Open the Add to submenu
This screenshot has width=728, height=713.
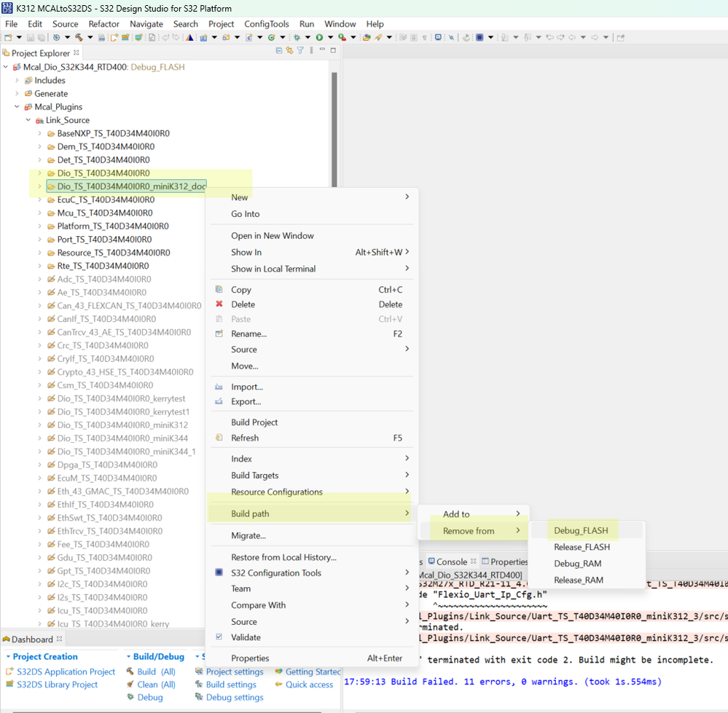[x=474, y=514]
